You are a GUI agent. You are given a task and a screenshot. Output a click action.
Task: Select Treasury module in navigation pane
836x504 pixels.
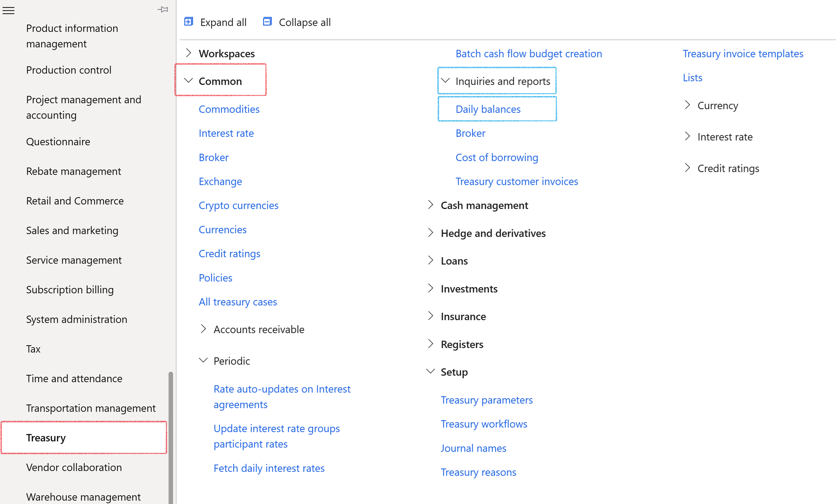tap(46, 437)
